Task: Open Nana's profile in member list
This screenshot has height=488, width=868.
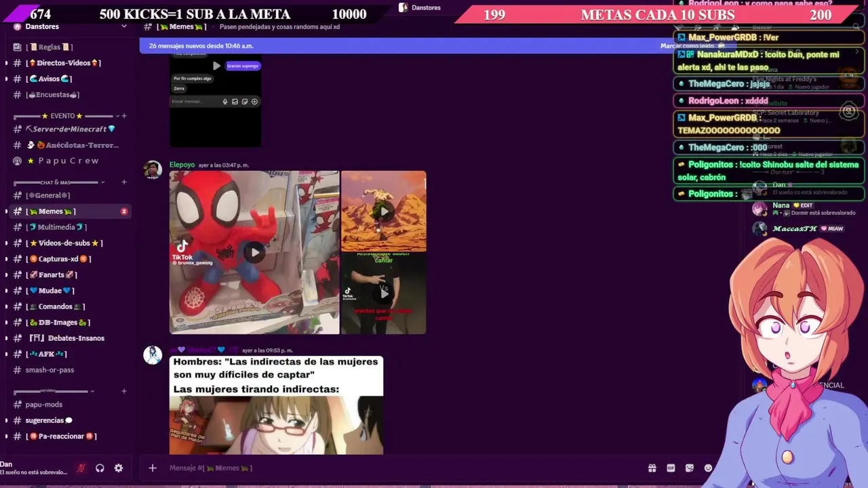Action: 781,205
